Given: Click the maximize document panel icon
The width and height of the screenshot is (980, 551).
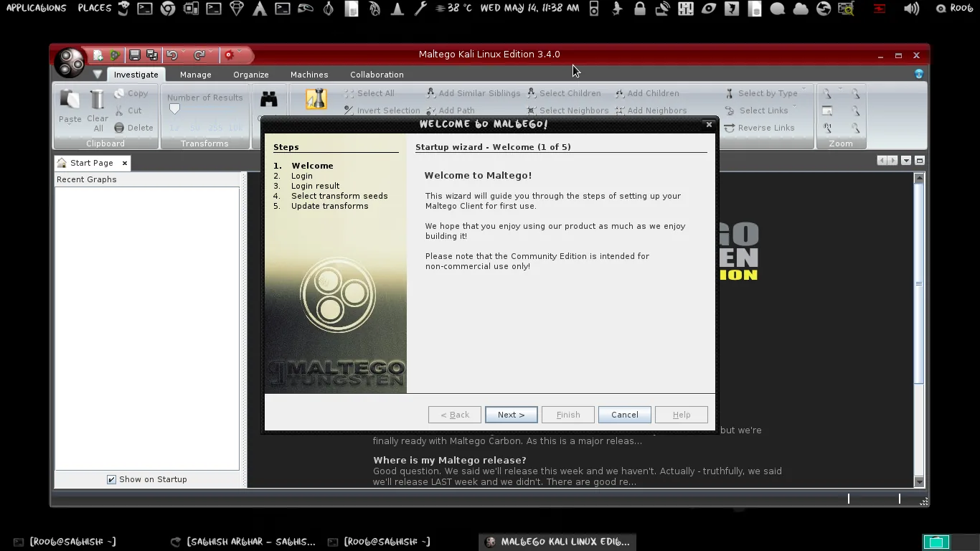Looking at the screenshot, I should tap(920, 161).
